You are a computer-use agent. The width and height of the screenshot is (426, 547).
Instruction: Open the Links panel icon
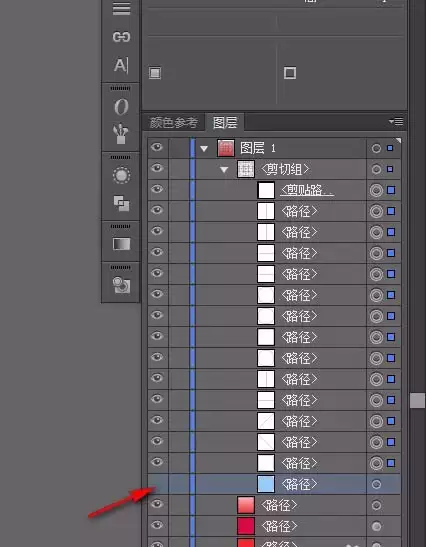[121, 37]
